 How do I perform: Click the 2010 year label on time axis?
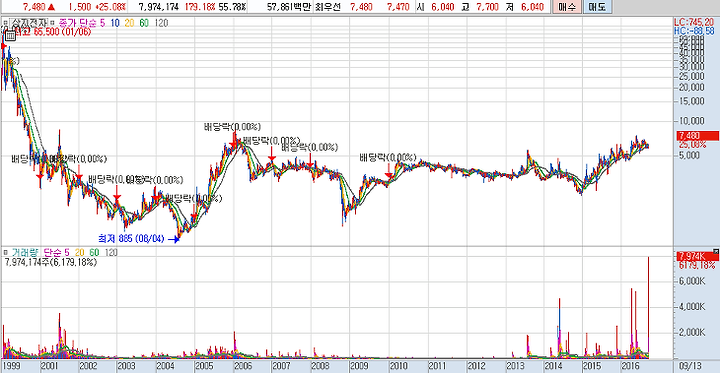click(399, 366)
